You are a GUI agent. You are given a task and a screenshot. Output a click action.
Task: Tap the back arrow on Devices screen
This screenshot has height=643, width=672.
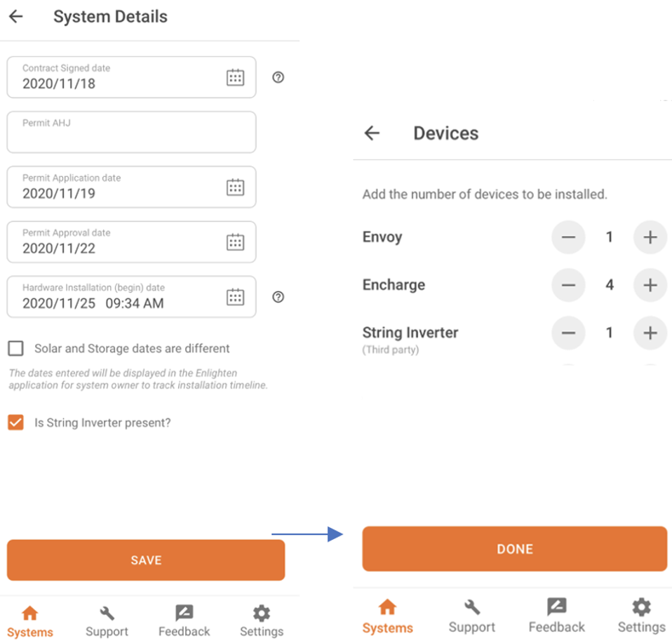coord(372,133)
